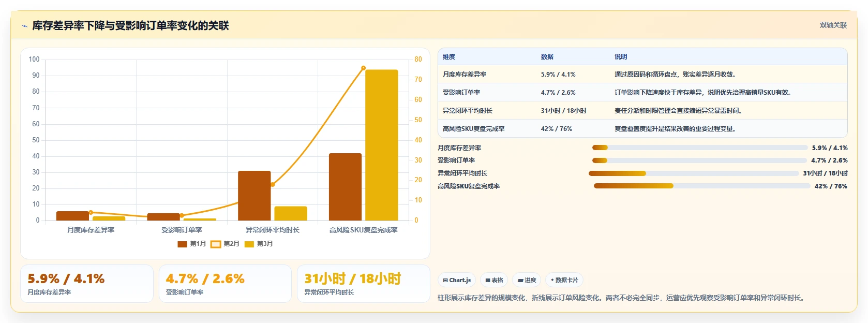Click the 维度 column header

coord(449,57)
